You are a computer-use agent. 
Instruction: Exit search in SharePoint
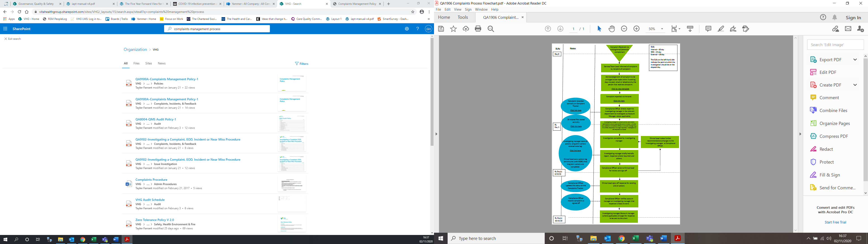pos(12,39)
